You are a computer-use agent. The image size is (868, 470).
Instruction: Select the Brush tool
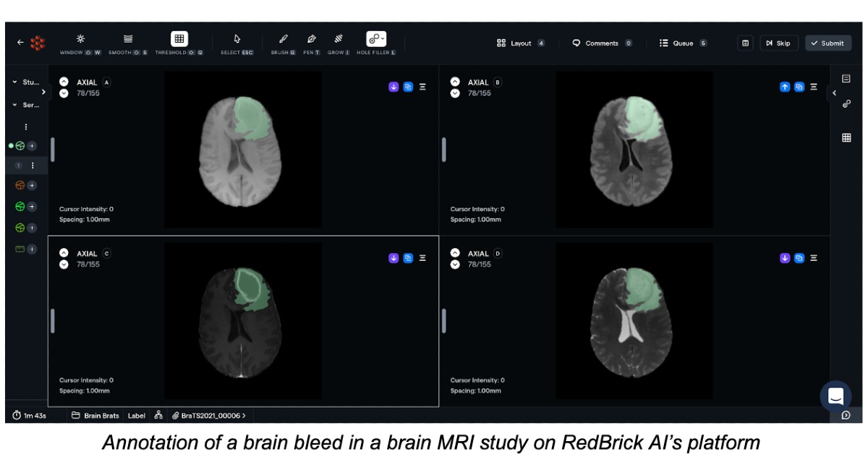click(x=284, y=43)
